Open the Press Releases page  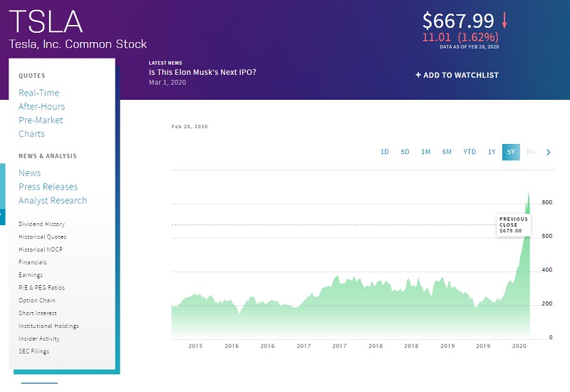(48, 187)
